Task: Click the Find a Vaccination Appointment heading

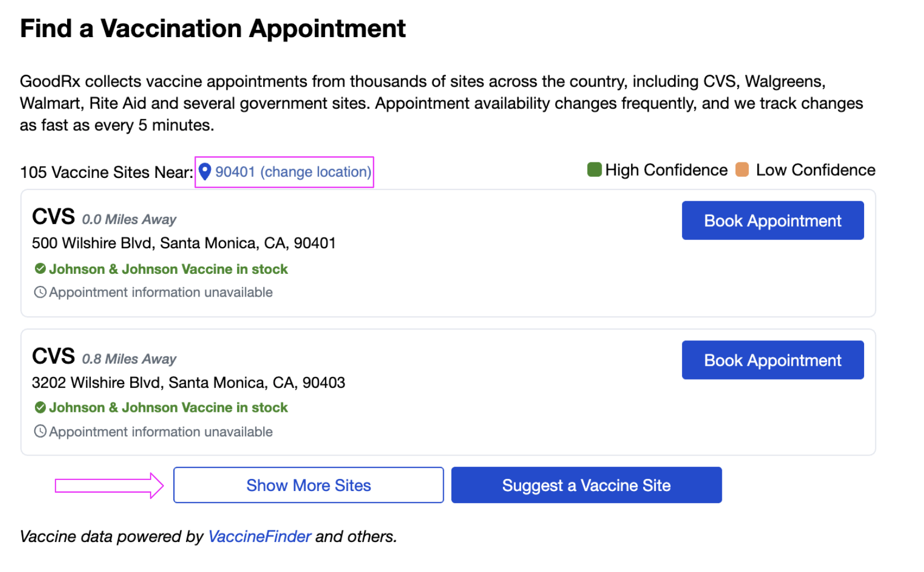Action: tap(213, 29)
